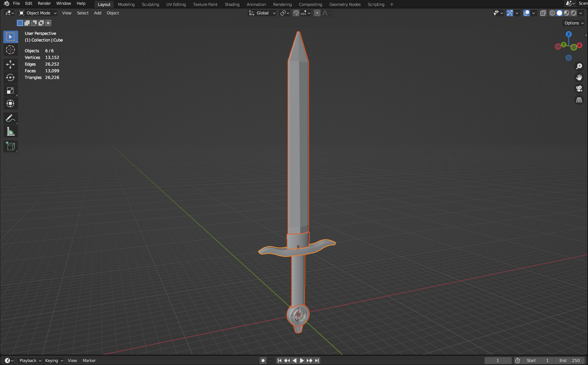Switch to the Sculpting workspace tab
588x365 pixels.
pyautogui.click(x=150, y=4)
